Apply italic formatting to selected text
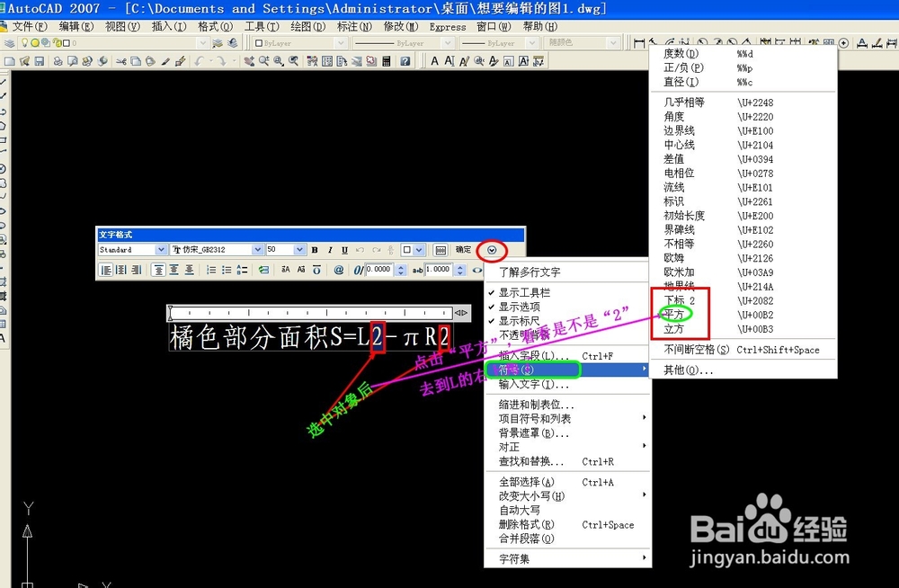The width and height of the screenshot is (899, 588). pyautogui.click(x=328, y=250)
